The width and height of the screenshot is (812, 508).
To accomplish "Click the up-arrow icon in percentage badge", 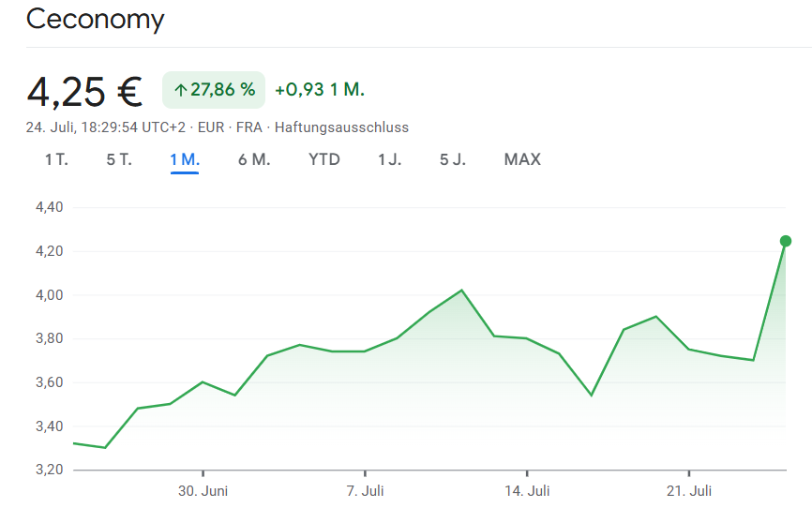I will click(180, 91).
